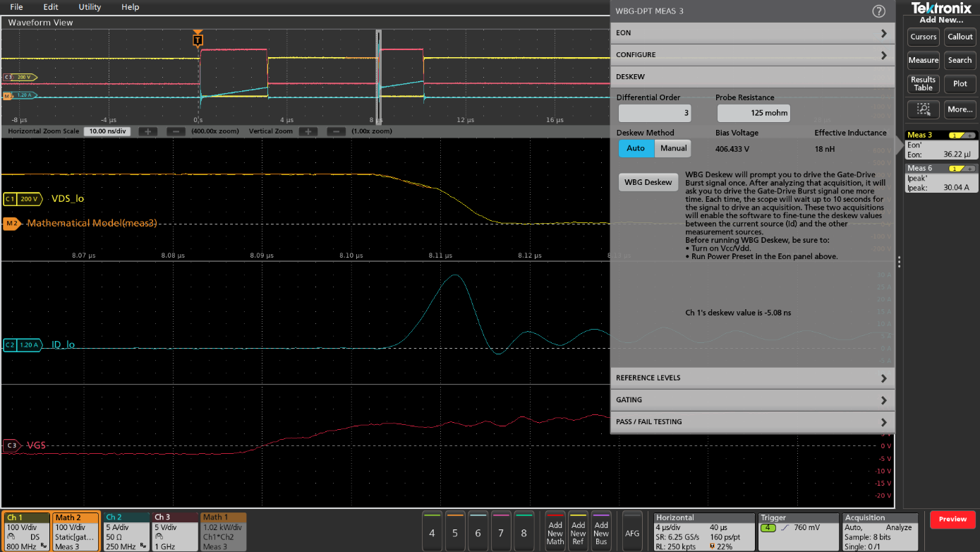Select the C2 ID_lo channel handle
The image size is (980, 552).
tap(20, 345)
